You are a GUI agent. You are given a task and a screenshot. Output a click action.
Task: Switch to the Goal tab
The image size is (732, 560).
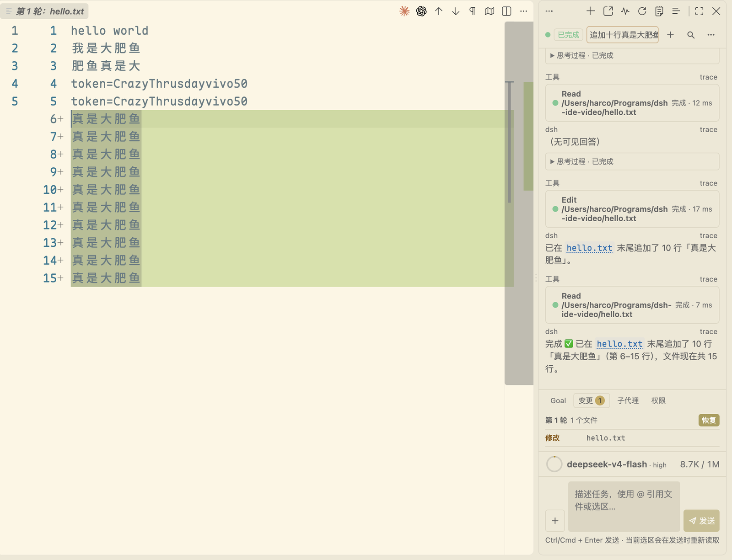(x=558, y=400)
